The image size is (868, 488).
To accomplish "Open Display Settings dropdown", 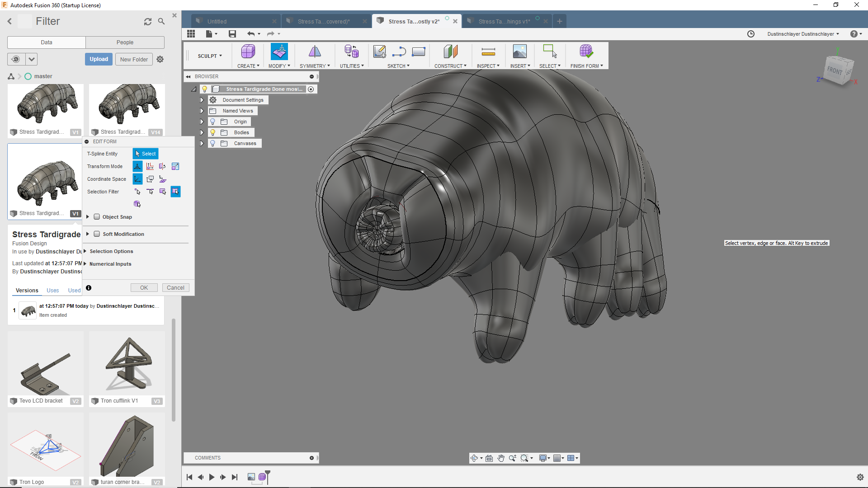I will (x=544, y=458).
